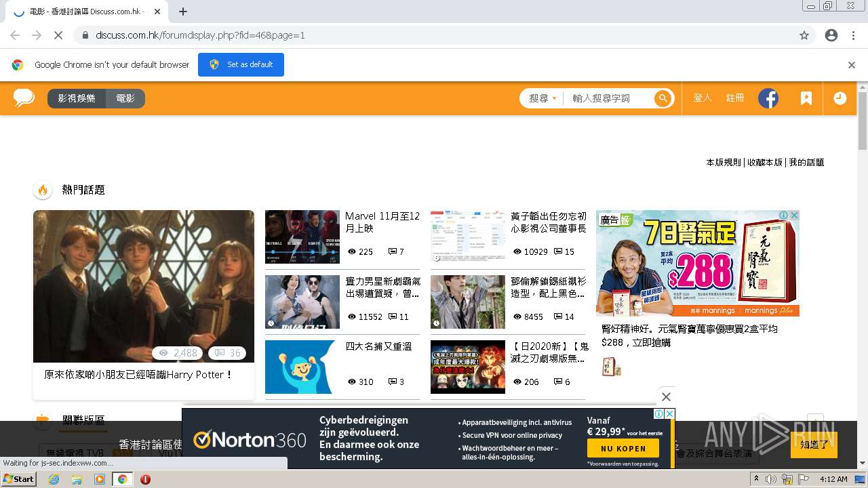The image size is (868, 488).
Task: Click the NU KOPEN Norton button
Action: pos(623,448)
